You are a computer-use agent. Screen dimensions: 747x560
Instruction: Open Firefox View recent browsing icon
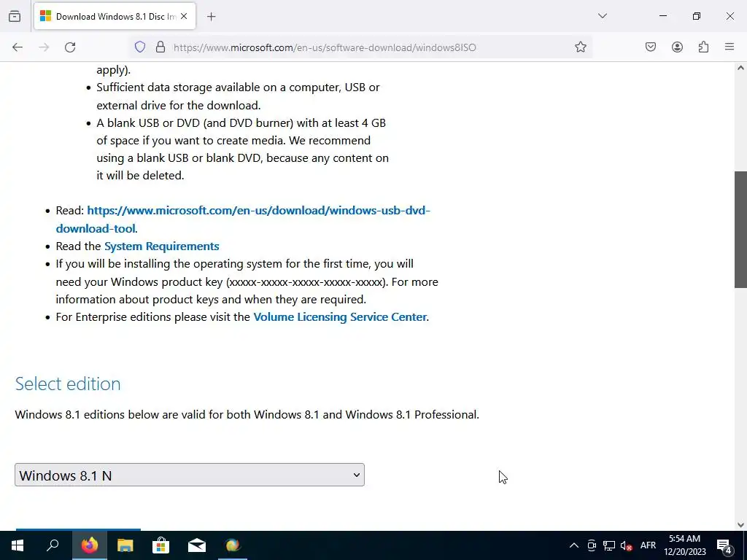click(x=15, y=16)
